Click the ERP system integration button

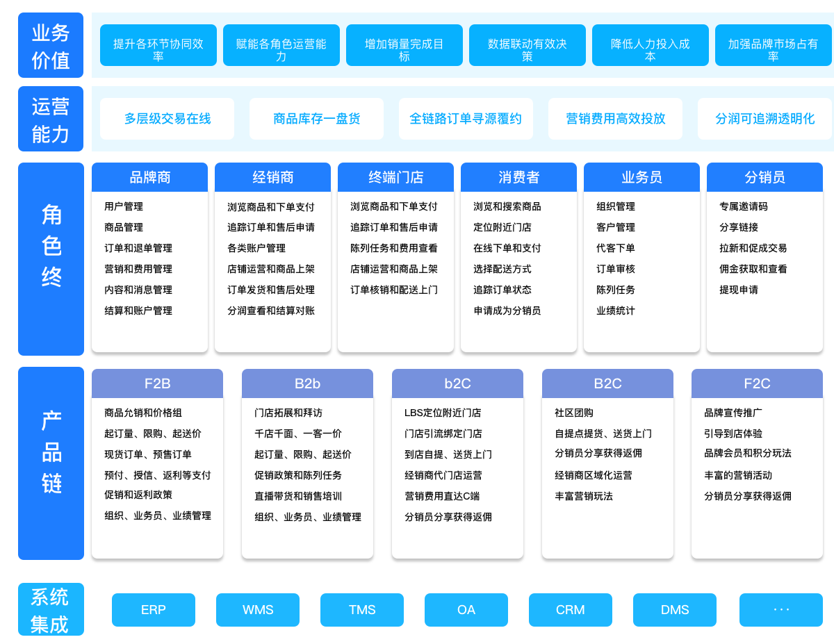(x=153, y=610)
